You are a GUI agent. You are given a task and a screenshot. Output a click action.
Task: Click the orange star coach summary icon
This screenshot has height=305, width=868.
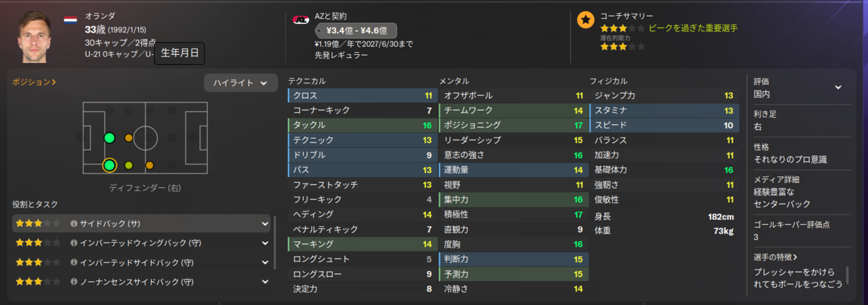pos(585,20)
